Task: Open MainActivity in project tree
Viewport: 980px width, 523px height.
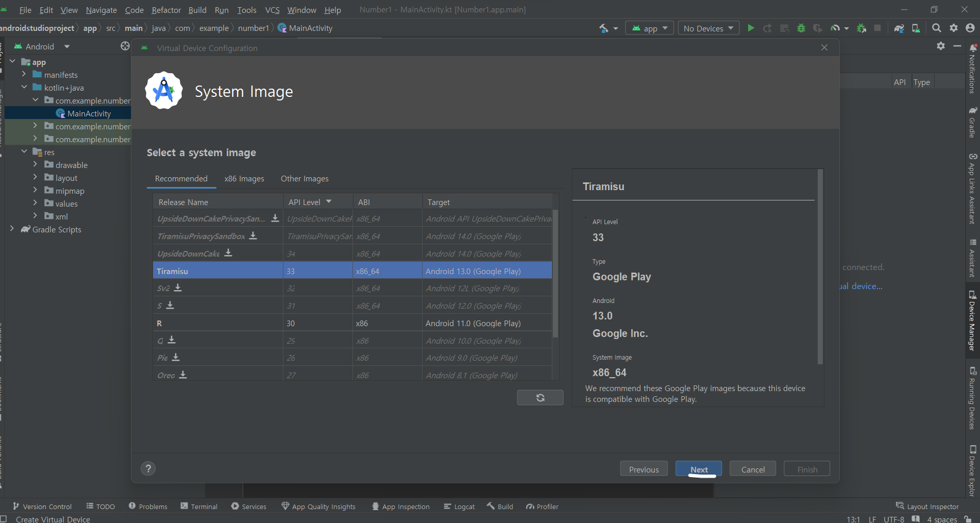Action: tap(89, 113)
